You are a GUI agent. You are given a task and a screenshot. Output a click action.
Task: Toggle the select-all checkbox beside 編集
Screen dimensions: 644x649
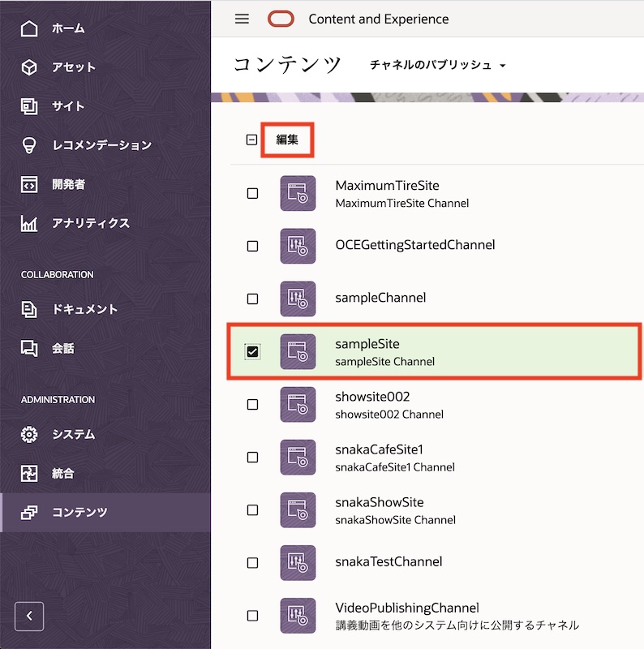point(251,140)
